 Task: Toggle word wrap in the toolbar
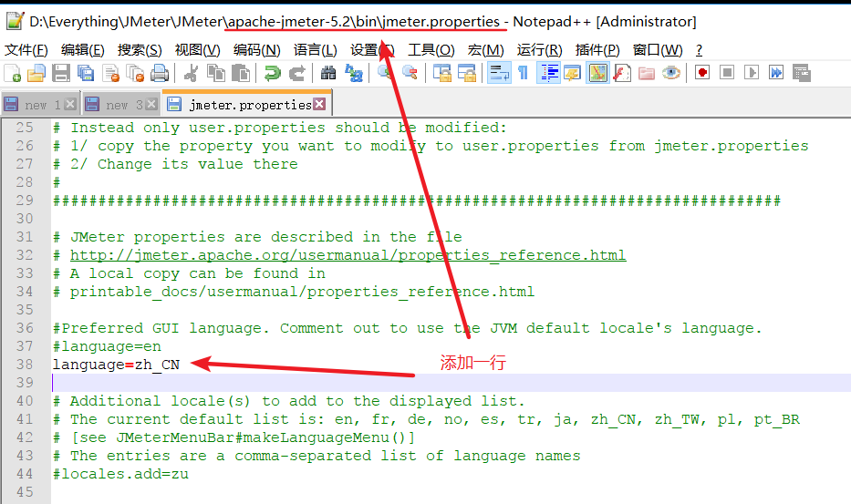click(499, 73)
